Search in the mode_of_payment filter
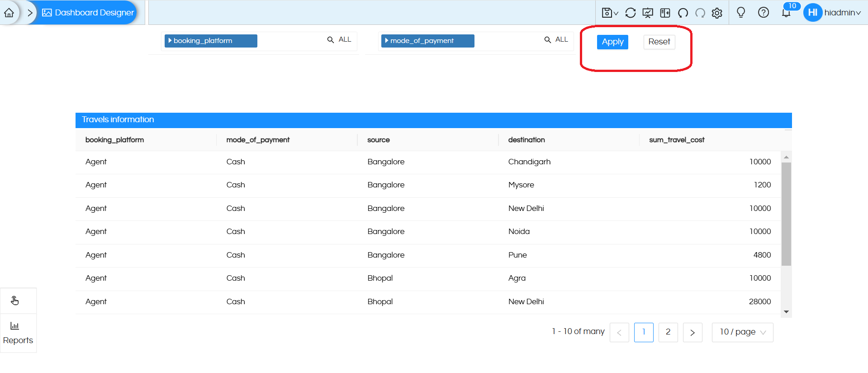The image size is (868, 373). [x=548, y=40]
